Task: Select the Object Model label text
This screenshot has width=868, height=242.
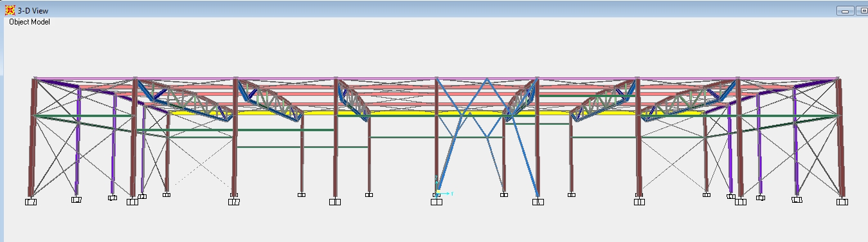Action: 29,22
